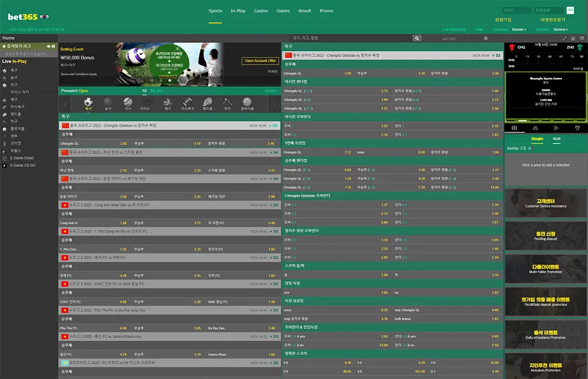Click the GO login button
The width and height of the screenshot is (588, 379).
click(570, 10)
